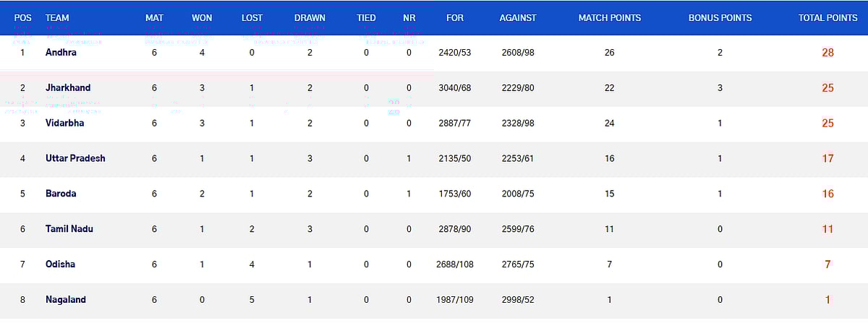Click Jharkhand's bonus points value 3
The height and width of the screenshot is (323, 868).
tap(720, 88)
